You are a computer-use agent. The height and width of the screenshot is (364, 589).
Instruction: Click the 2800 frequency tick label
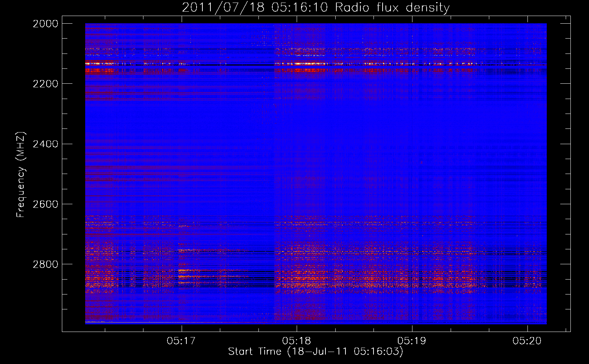click(x=46, y=264)
